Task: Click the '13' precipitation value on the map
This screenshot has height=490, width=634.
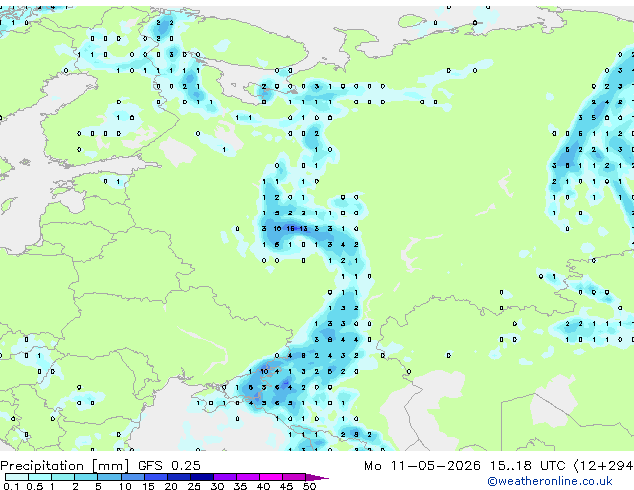Action: (303, 229)
